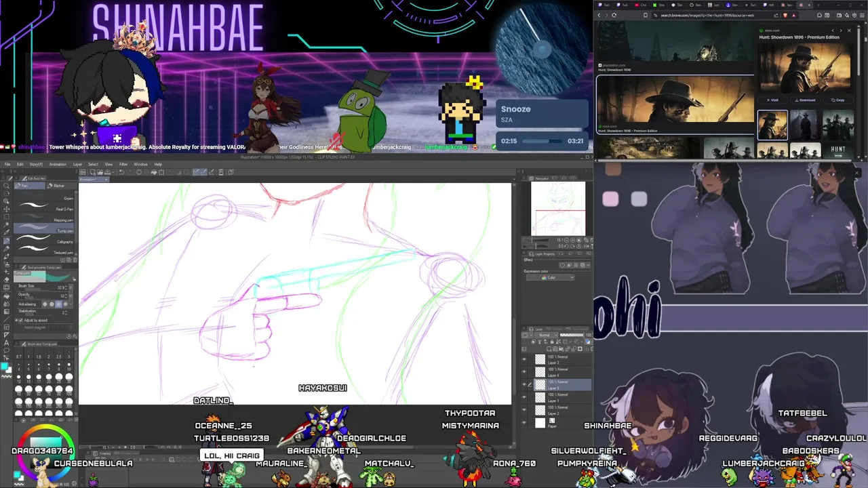
Task: Click the Open file folder icon
Action: (100, 172)
